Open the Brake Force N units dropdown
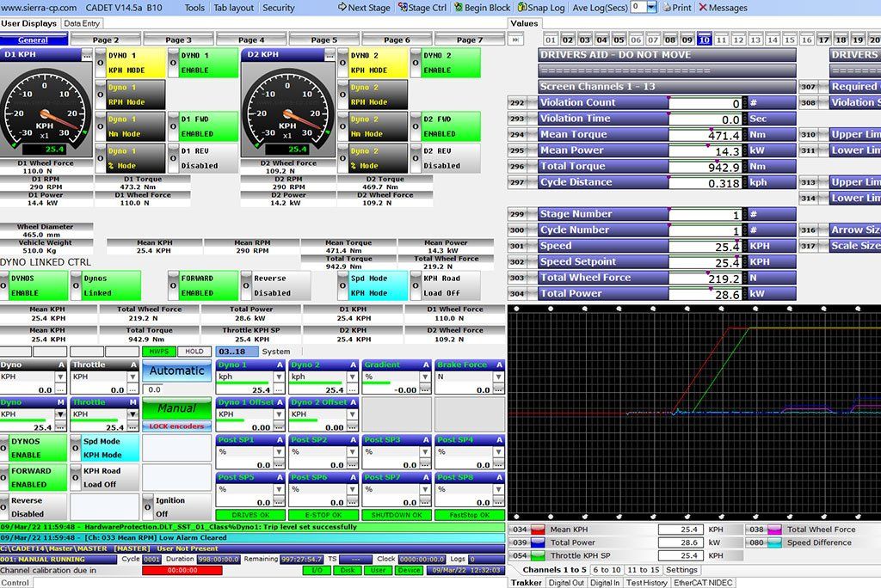This screenshot has height=588, width=881. point(498,377)
